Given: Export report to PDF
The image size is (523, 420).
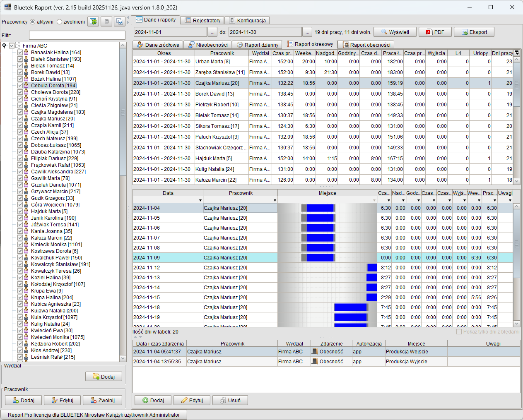Looking at the screenshot, I should point(434,32).
